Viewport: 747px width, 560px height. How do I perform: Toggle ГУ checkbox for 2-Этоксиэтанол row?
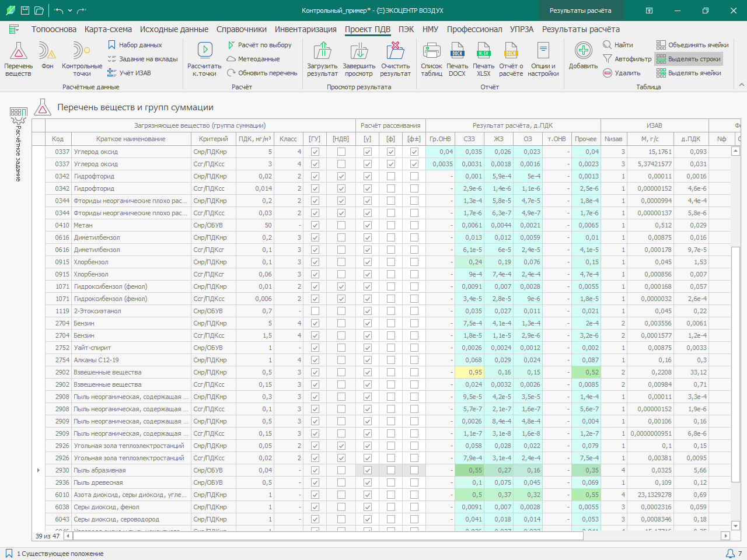315,311
